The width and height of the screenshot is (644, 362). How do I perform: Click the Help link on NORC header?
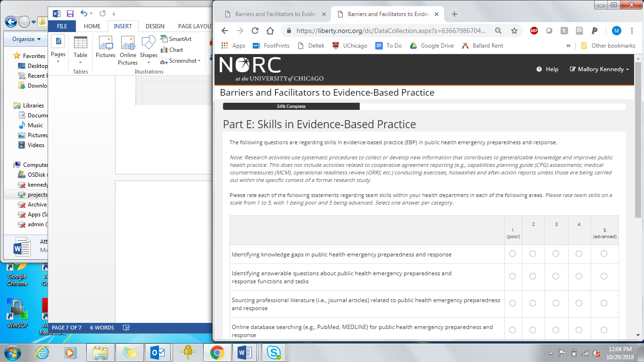pyautogui.click(x=547, y=69)
